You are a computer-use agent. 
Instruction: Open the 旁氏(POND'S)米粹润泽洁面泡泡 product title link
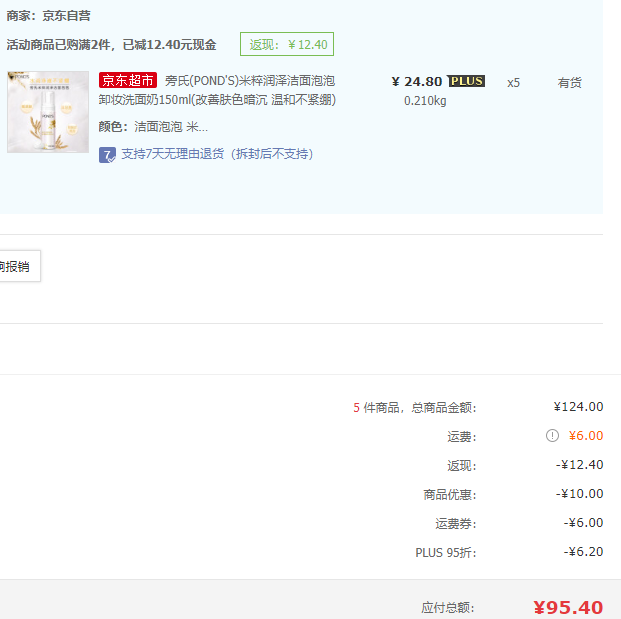tap(217, 90)
